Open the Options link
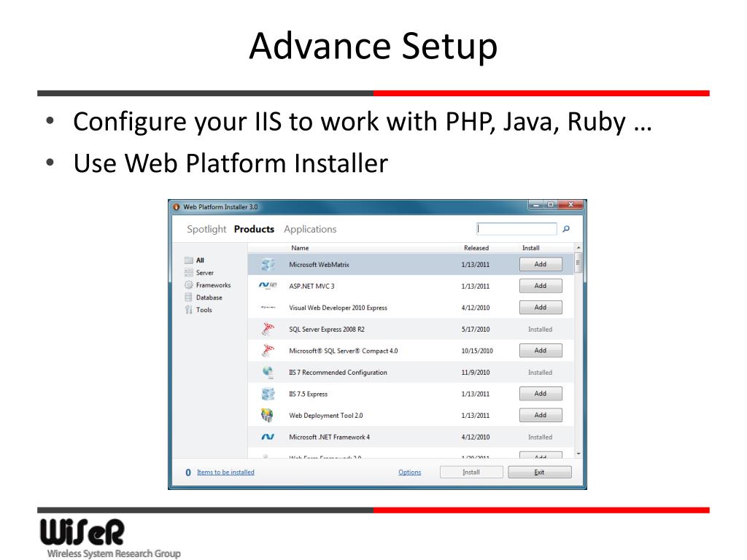Screen dimensions: 747x560 click(x=410, y=472)
